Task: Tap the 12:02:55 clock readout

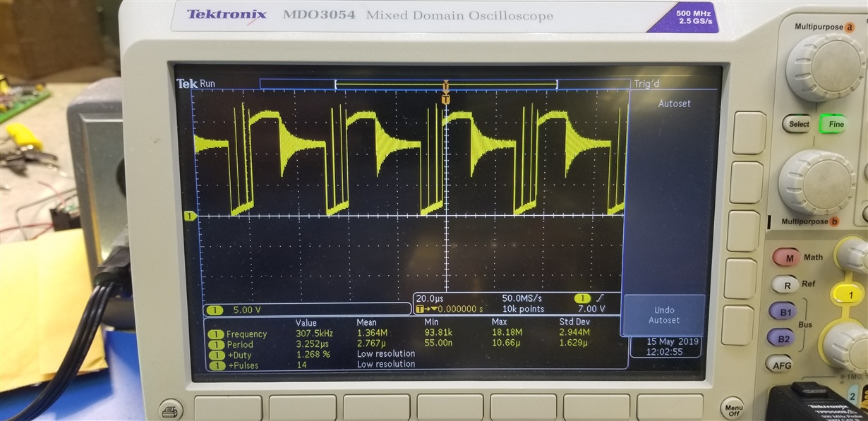Action: (665, 351)
